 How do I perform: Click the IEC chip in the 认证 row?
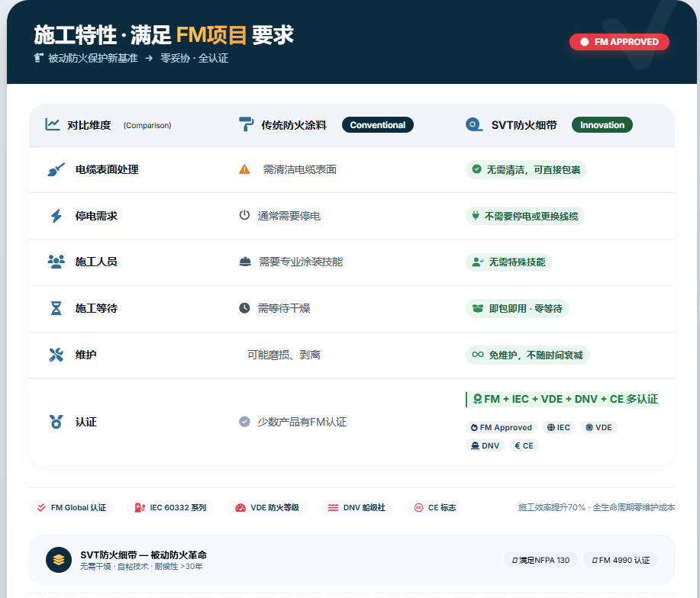pos(559,427)
